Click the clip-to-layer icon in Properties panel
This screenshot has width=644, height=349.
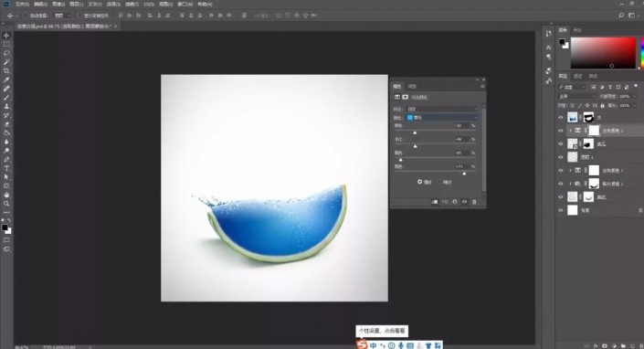pyautogui.click(x=435, y=202)
